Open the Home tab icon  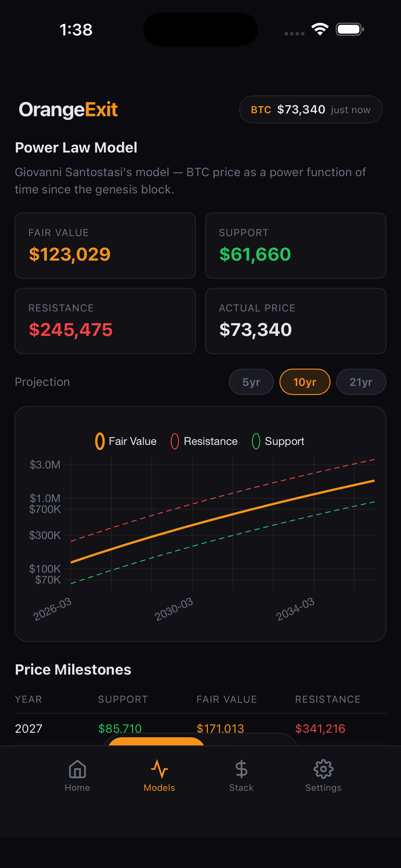[77, 769]
